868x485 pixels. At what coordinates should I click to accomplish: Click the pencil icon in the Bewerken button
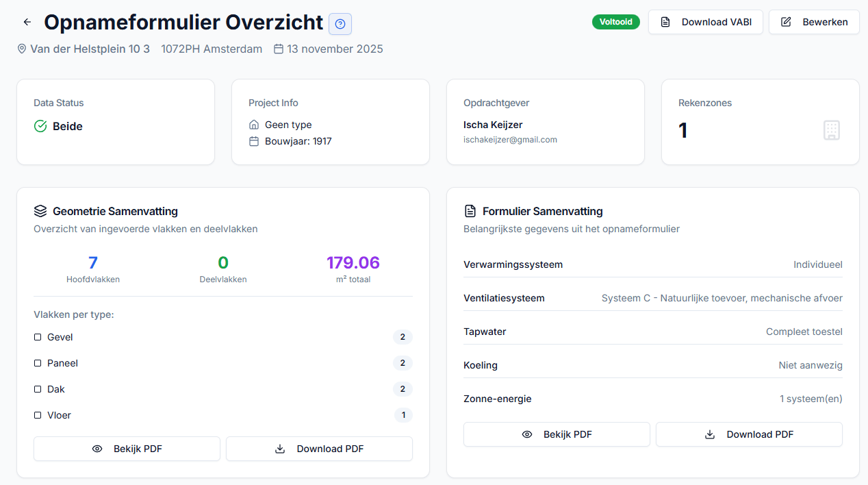pyautogui.click(x=785, y=21)
